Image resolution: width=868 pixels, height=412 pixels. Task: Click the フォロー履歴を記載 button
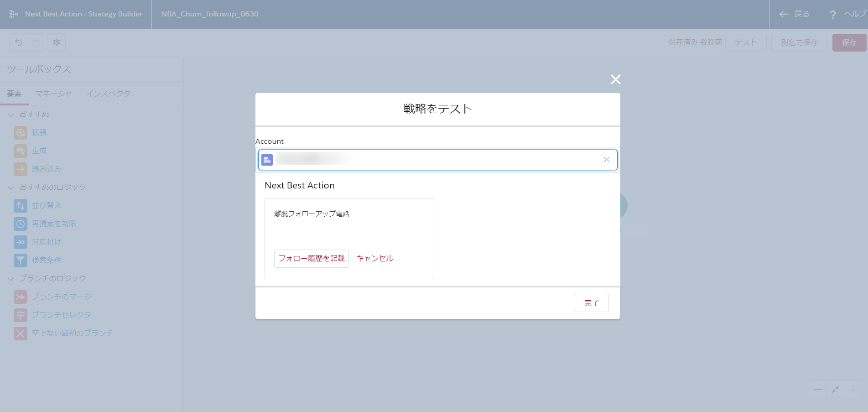(311, 258)
